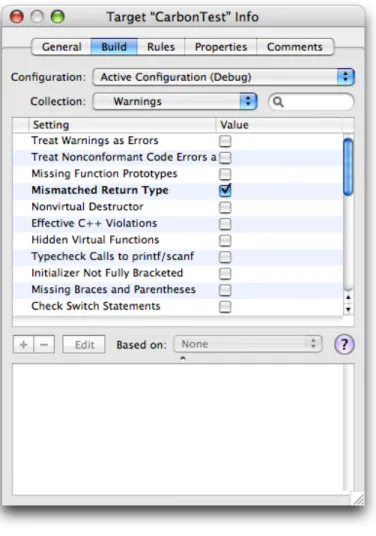Switch to the Rules tab
376x536 pixels.
[161, 47]
